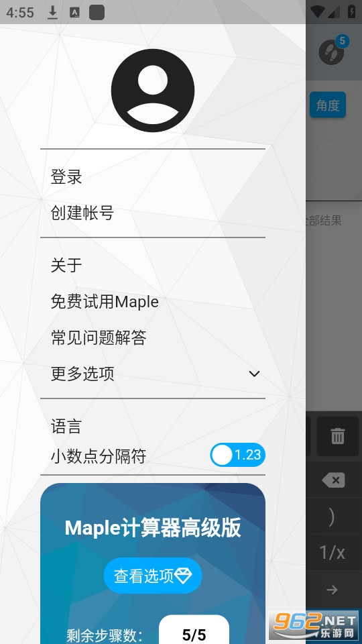
Task: Tap the 角度 angle mode button
Action: 328,105
